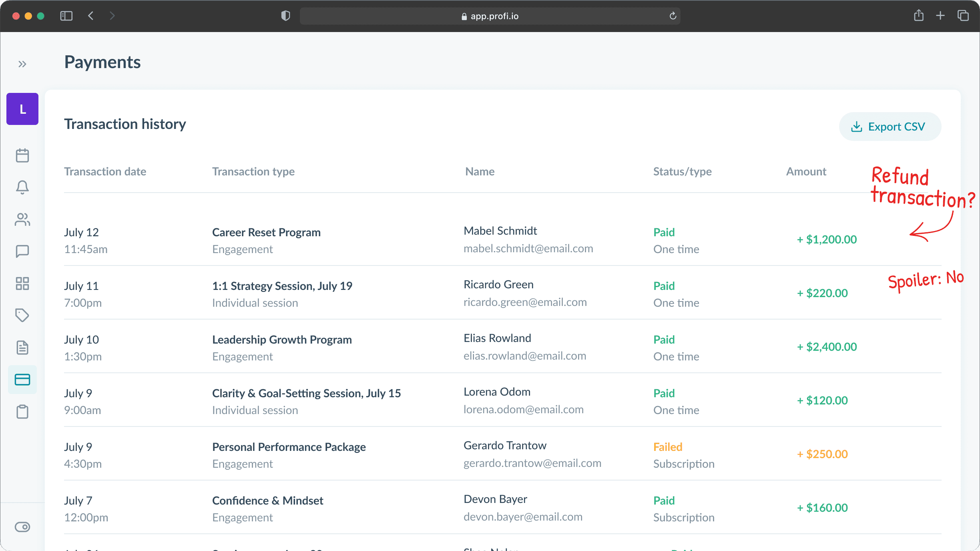980x551 pixels.
Task: Reload the page with refresh icon
Action: pyautogui.click(x=673, y=16)
